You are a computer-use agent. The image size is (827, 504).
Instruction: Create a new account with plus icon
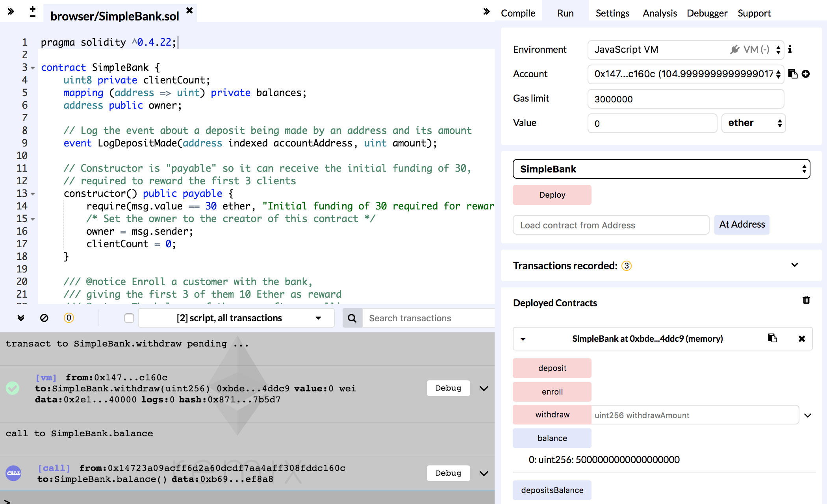(806, 74)
